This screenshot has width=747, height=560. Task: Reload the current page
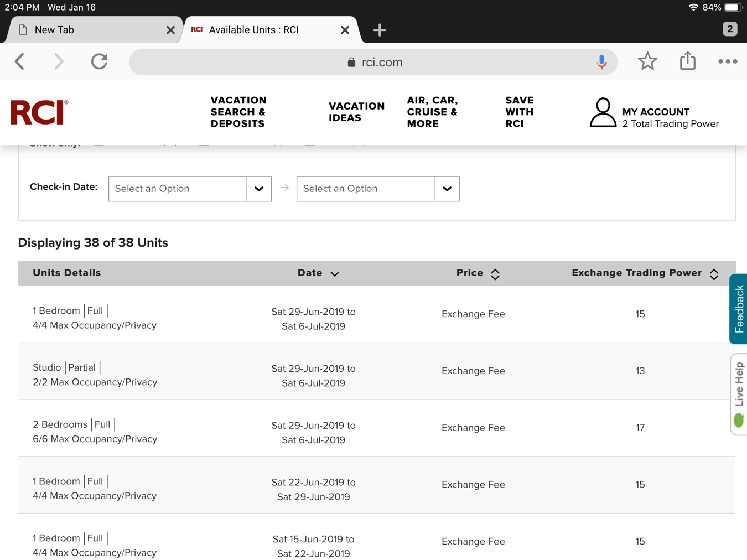point(99,61)
